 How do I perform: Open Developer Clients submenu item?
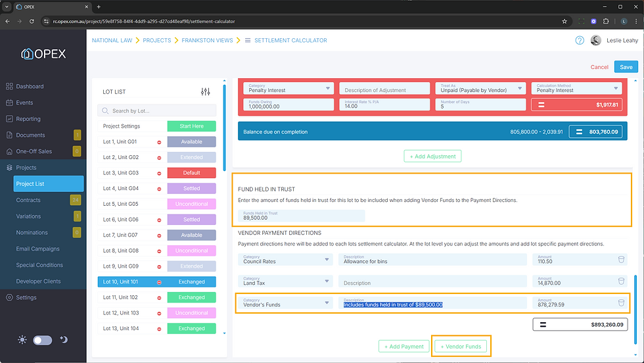[38, 281]
